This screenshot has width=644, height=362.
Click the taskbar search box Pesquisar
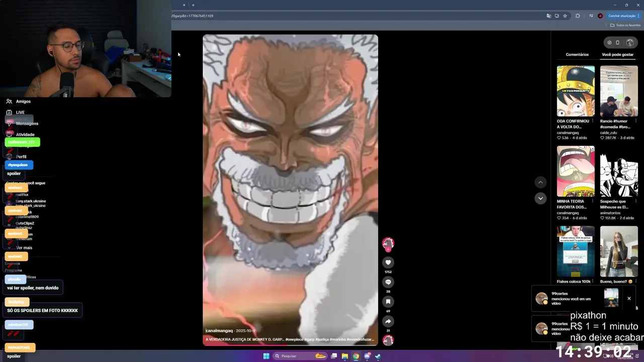click(x=300, y=356)
